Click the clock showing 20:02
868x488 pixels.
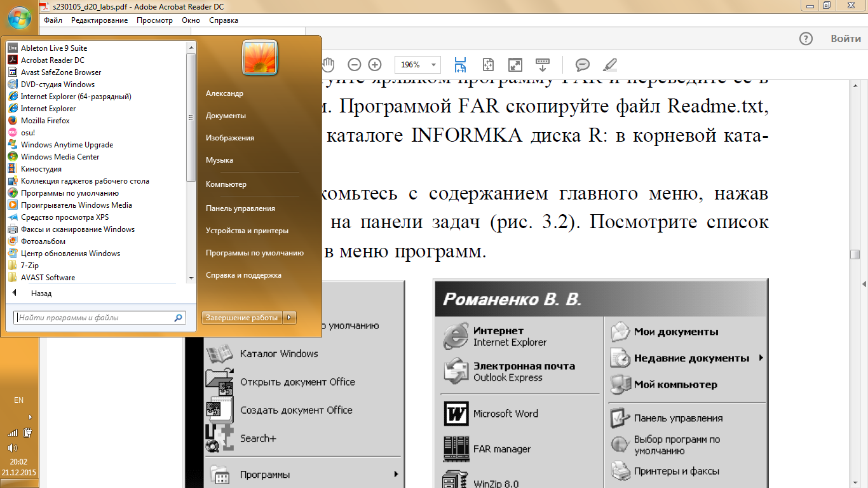[x=18, y=462]
